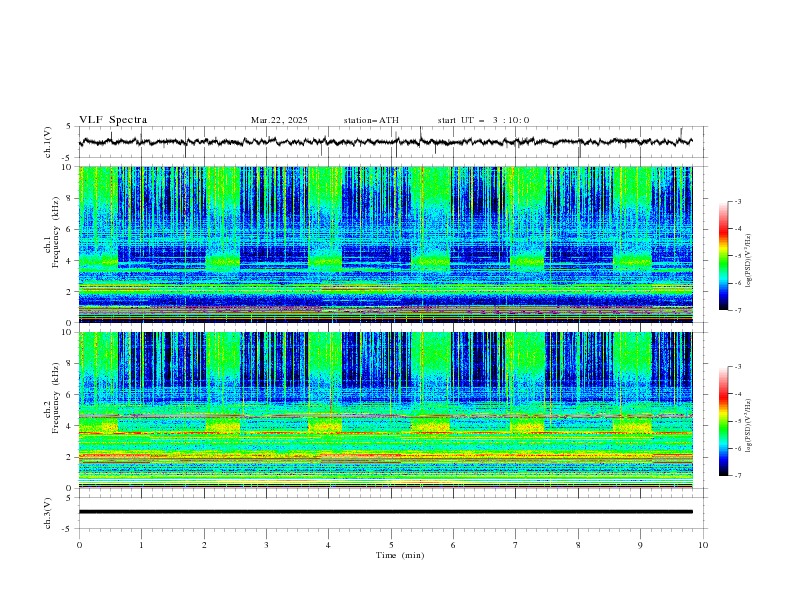Click the "1" minute tick label
Viewport: 792px width, 612px height.
(x=142, y=545)
